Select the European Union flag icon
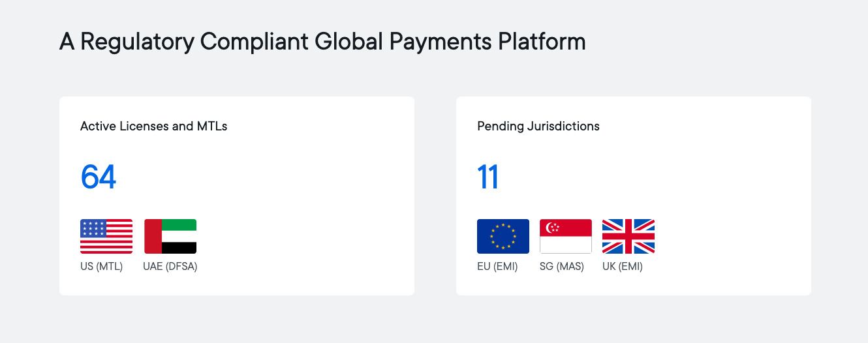 503,236
